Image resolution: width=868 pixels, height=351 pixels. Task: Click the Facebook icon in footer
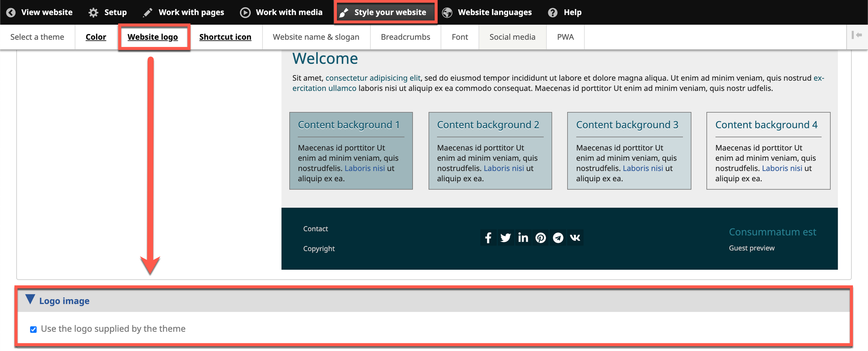click(x=488, y=238)
